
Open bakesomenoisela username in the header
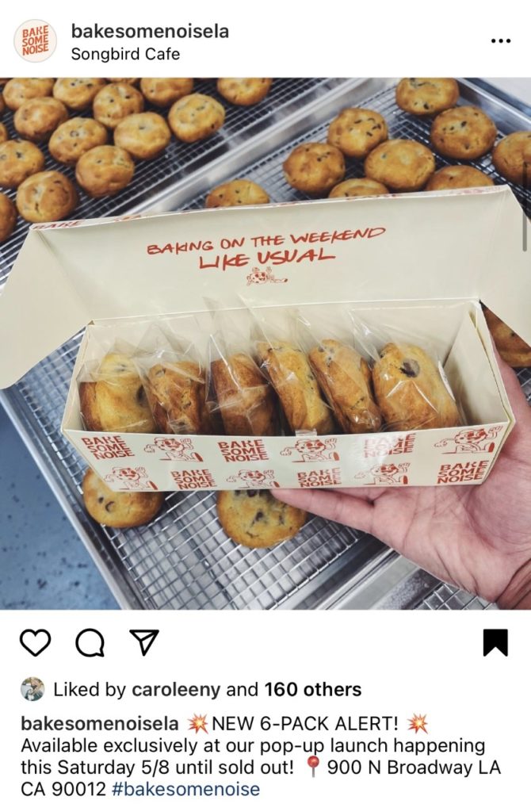point(150,31)
